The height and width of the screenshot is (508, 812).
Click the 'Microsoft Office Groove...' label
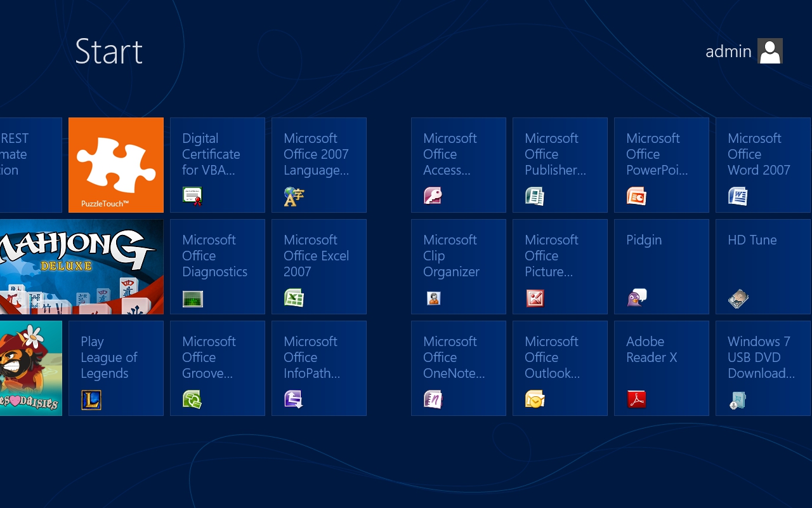[209, 358]
